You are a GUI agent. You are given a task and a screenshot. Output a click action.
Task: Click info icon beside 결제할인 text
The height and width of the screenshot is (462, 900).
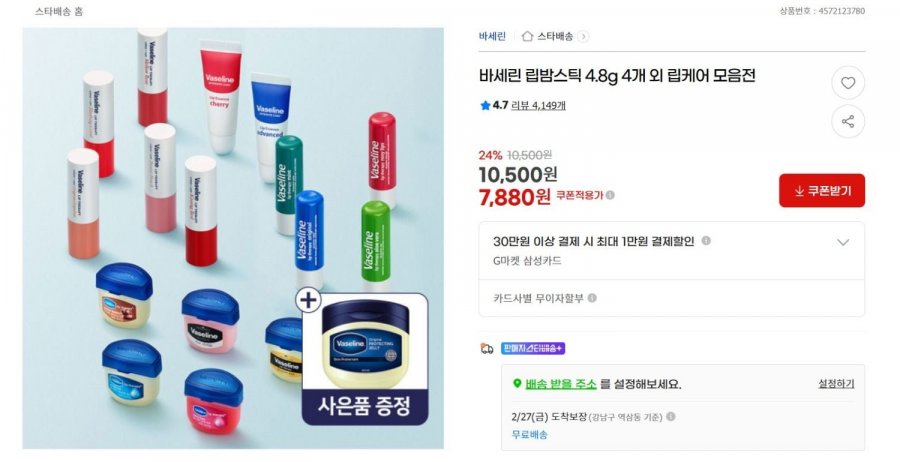(706, 241)
